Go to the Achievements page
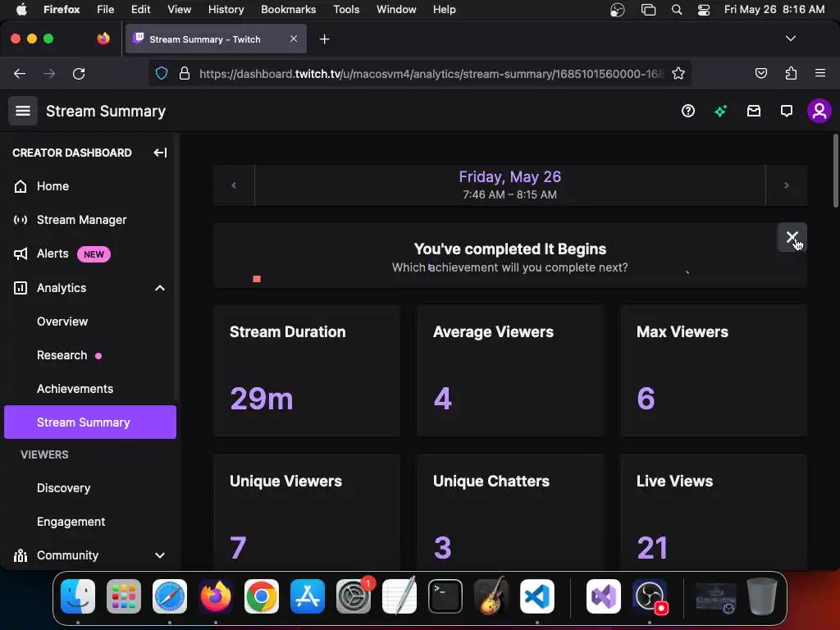This screenshot has height=630, width=840. 75,389
